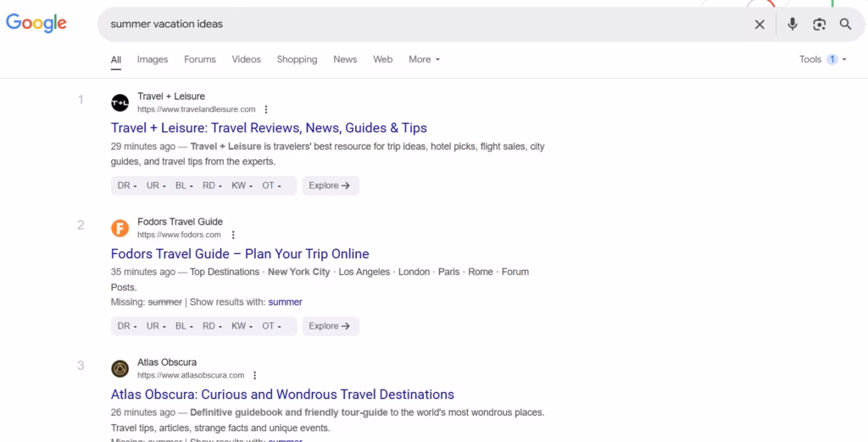Open three-dot menu for Travel + Leisure result
The width and height of the screenshot is (868, 442).
tap(266, 109)
